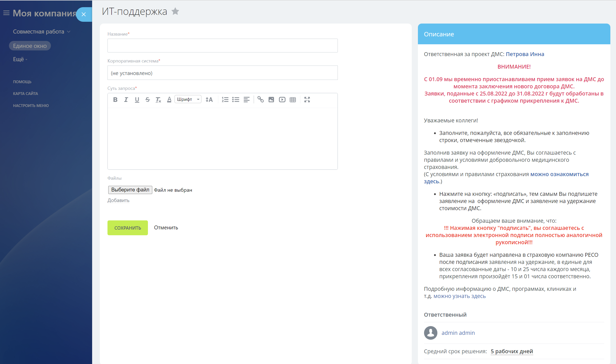Insert a hyperlink via link icon
Viewport: 616px width, 364px height.
pos(261,99)
